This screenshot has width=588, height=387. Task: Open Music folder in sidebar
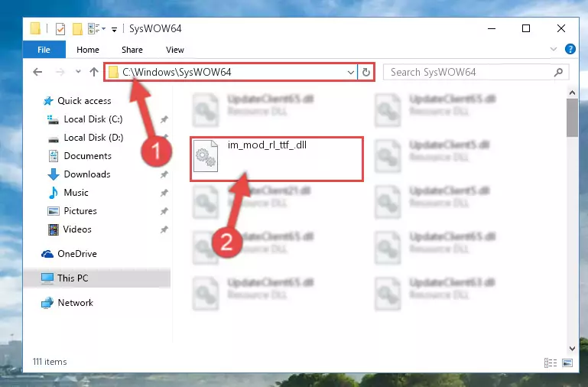(x=76, y=193)
